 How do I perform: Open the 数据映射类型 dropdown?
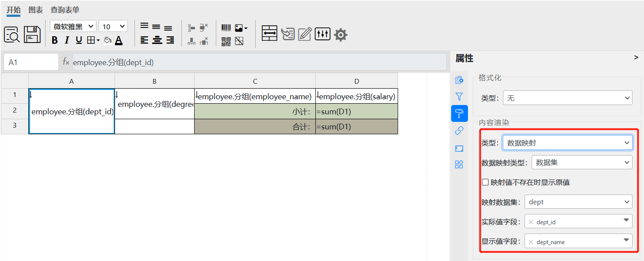click(582, 163)
